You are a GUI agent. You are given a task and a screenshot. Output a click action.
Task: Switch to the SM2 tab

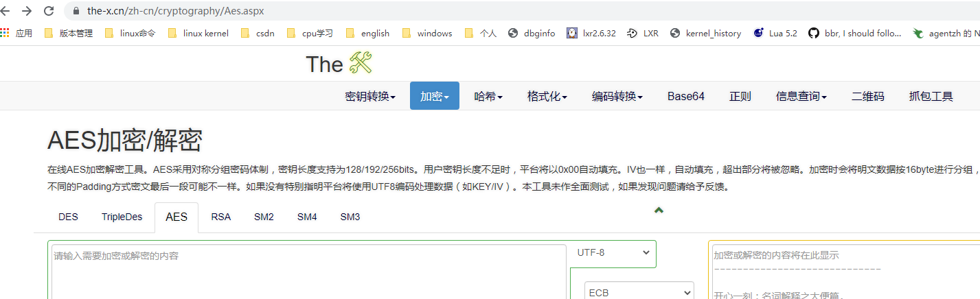coord(264,217)
